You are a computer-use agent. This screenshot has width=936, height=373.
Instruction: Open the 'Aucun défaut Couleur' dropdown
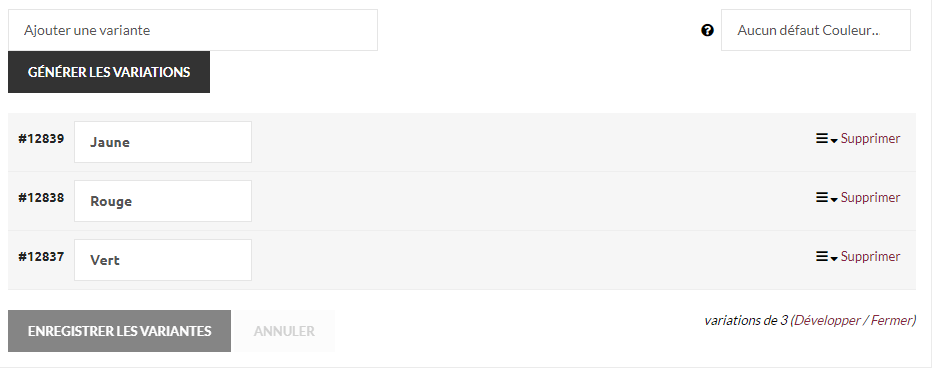tap(815, 30)
